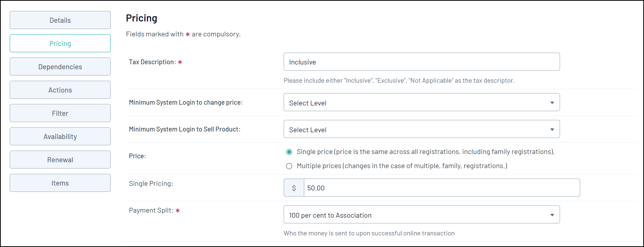This screenshot has width=644, height=247.
Task: Navigate to the Items tab
Action: click(60, 183)
